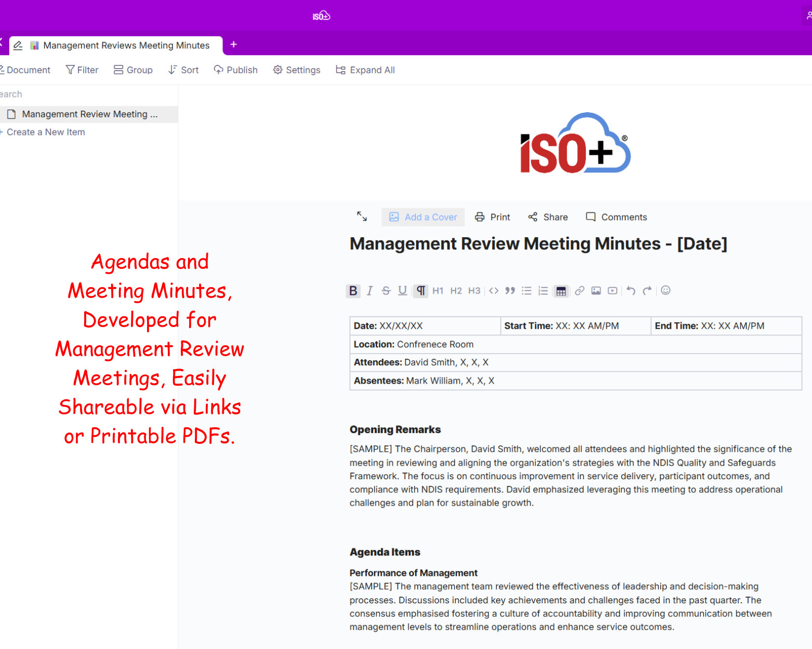Toggle bold formatting in the editor toolbar
812x649 pixels.
point(353,291)
